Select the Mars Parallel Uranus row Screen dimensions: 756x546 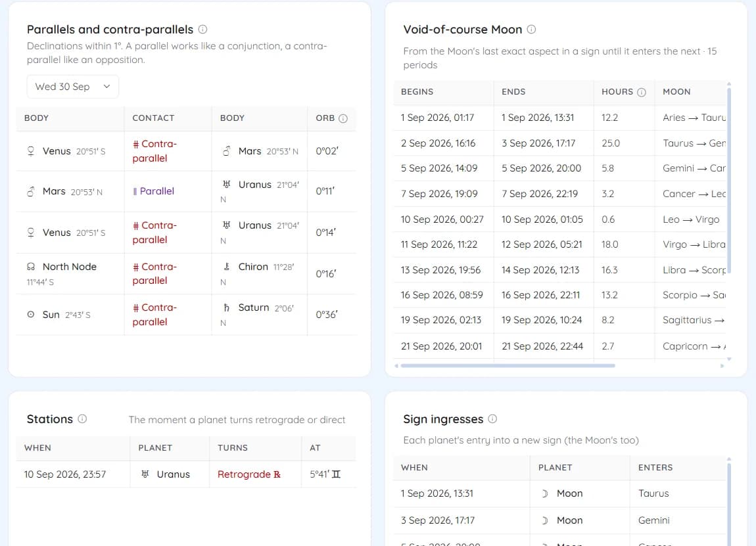pyautogui.click(x=186, y=191)
